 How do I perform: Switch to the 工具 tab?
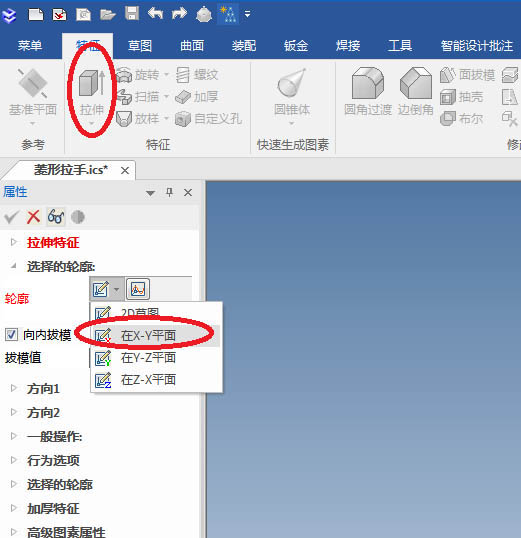point(400,46)
